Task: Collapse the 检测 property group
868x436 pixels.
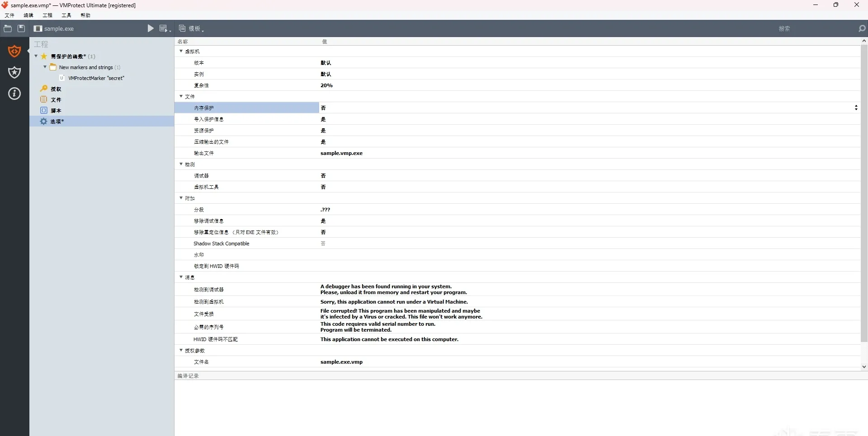Action: click(x=181, y=164)
